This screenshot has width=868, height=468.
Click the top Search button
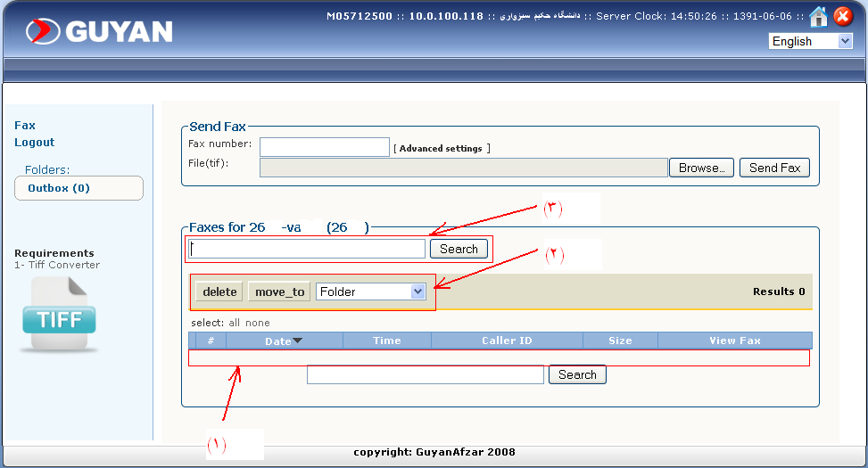click(x=459, y=249)
